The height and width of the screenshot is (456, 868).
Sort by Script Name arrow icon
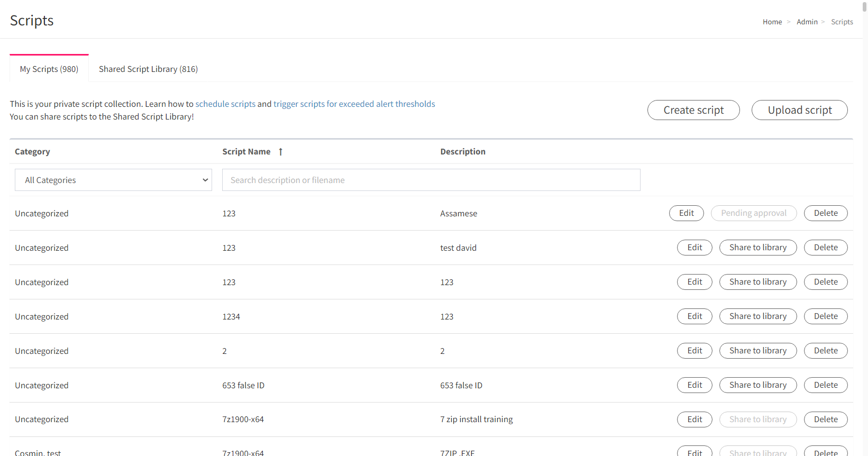point(280,152)
